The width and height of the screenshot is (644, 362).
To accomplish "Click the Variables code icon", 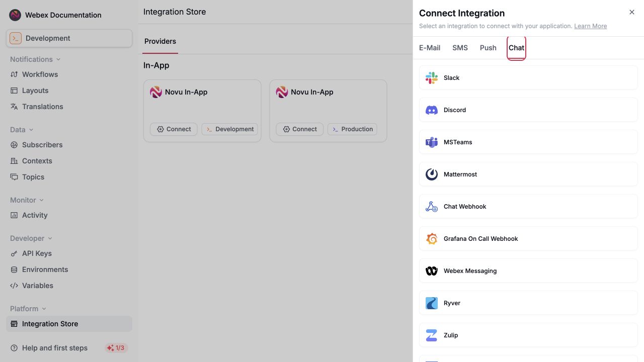I will pyautogui.click(x=14, y=286).
